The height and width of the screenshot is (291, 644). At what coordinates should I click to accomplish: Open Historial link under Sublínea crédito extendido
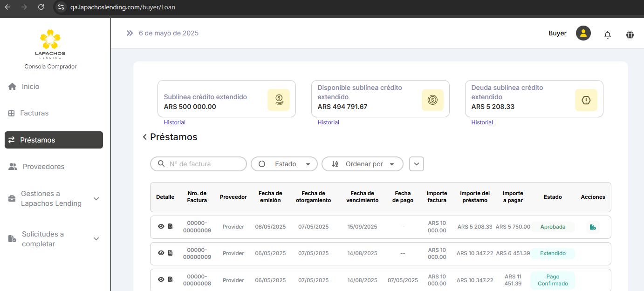[174, 122]
